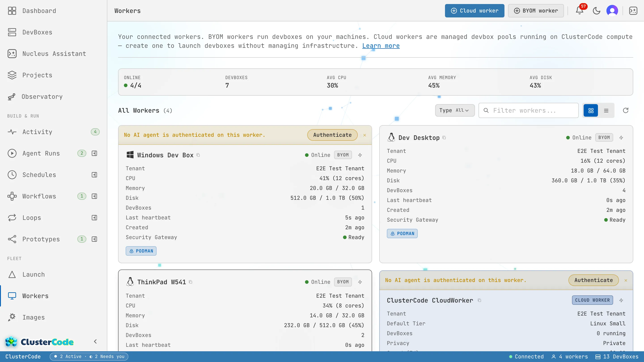Open user profile avatar
The width and height of the screenshot is (644, 362).
612,11
